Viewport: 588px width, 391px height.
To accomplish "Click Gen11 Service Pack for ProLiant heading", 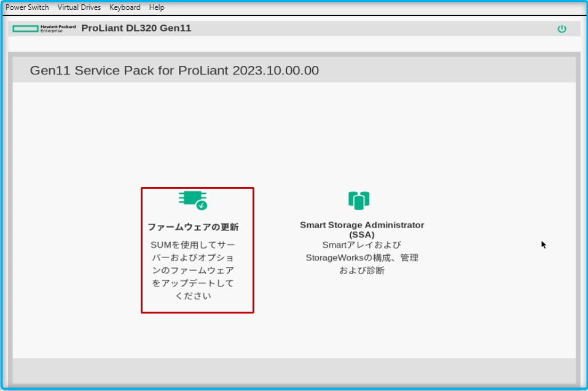I will (174, 71).
